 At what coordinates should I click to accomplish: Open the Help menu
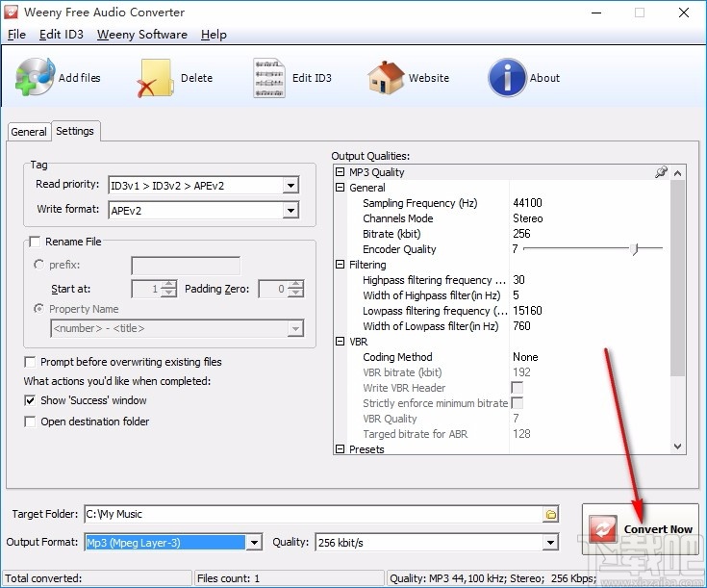[214, 35]
